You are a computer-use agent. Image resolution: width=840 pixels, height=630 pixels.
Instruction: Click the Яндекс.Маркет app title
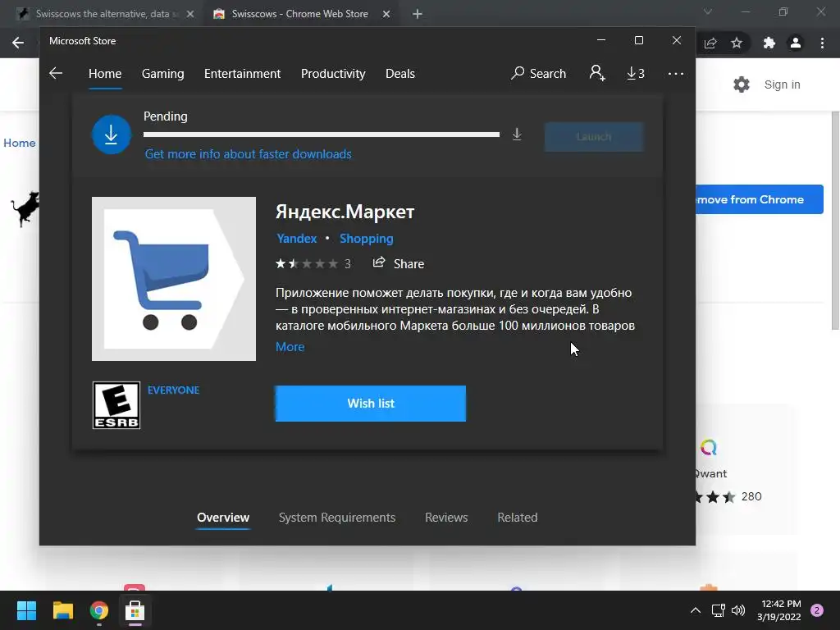pyautogui.click(x=345, y=212)
